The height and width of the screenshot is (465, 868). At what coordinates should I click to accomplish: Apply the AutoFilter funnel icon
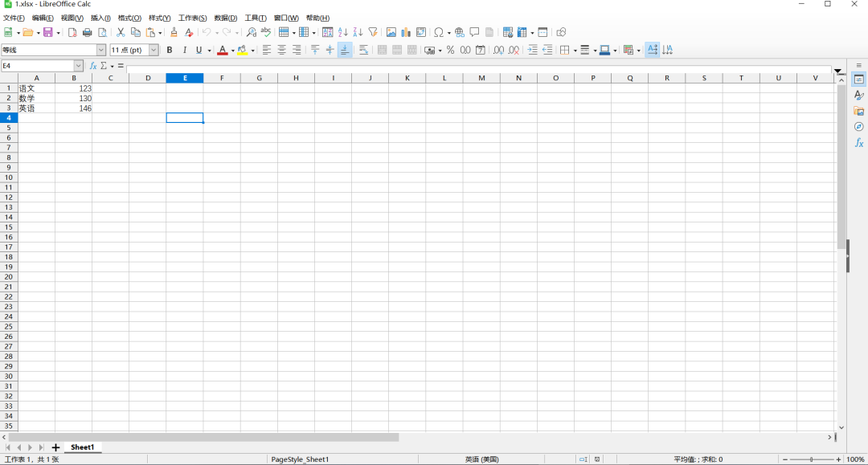click(373, 33)
